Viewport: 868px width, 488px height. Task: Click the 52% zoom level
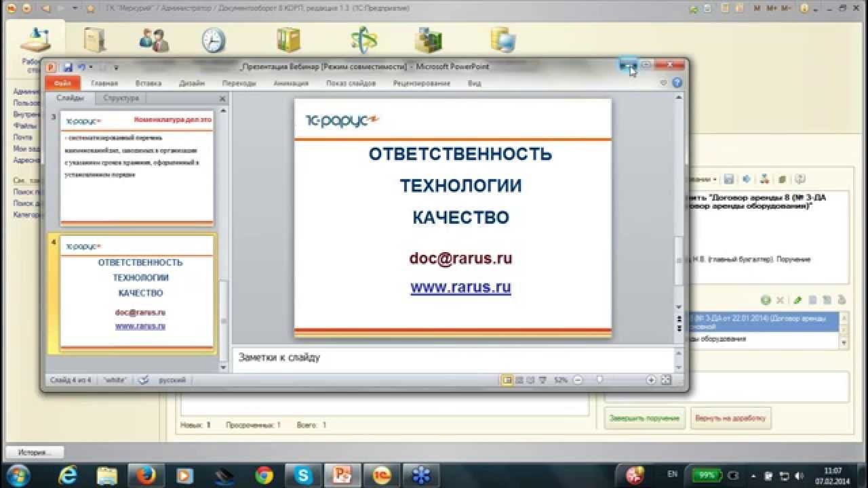561,380
